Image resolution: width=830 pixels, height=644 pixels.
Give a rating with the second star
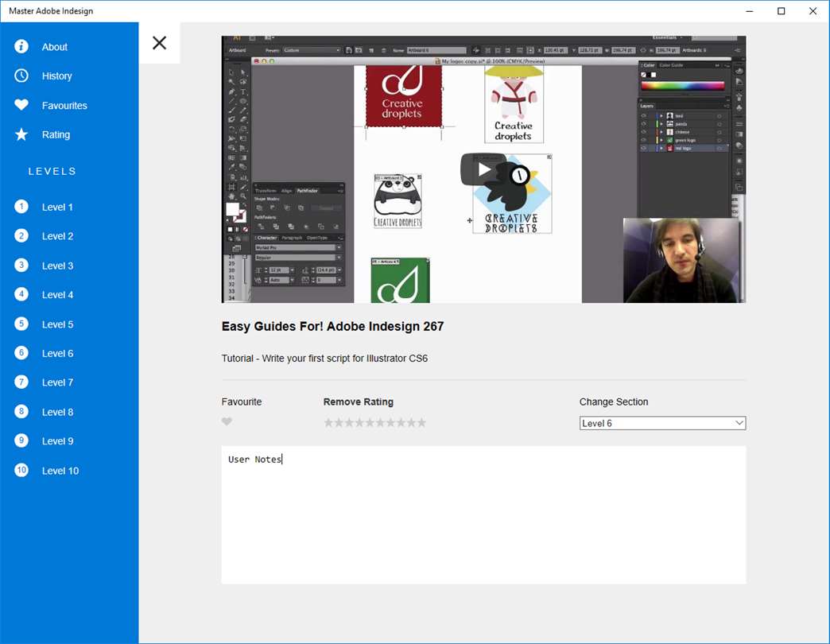pyautogui.click(x=339, y=422)
